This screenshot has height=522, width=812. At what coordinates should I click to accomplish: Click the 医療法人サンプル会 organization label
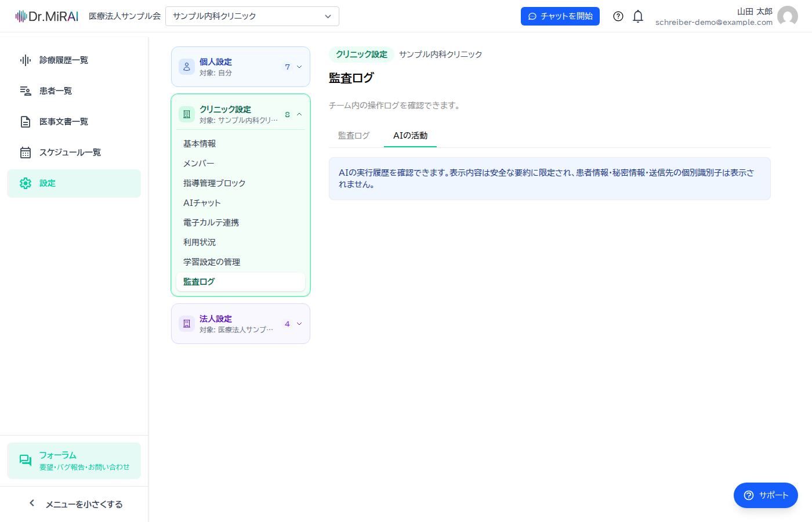point(125,16)
